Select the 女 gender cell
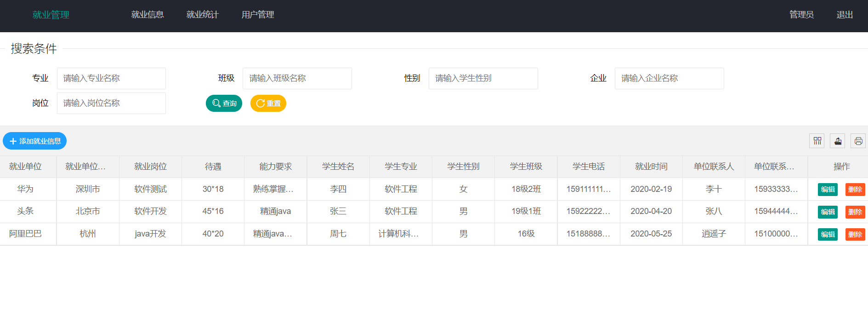Screen dimensions: 868x329 463,189
